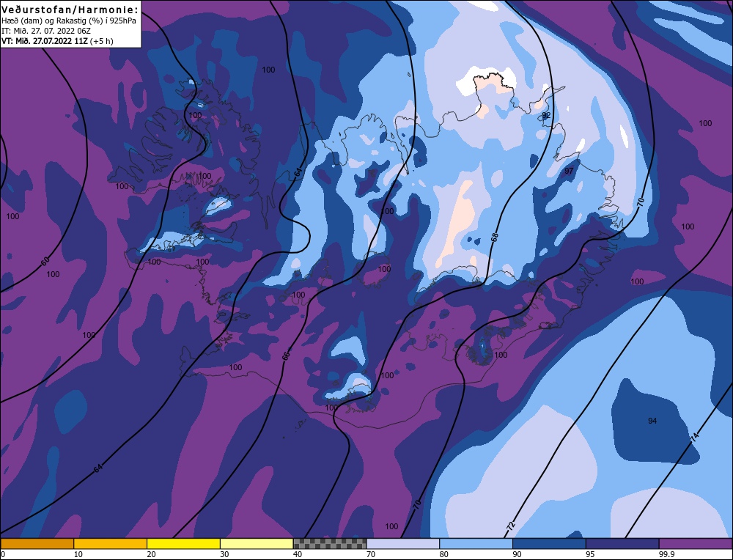Viewport: 733px width, 560px height.
Task: Click the "60" contour label
Action: pos(45,262)
